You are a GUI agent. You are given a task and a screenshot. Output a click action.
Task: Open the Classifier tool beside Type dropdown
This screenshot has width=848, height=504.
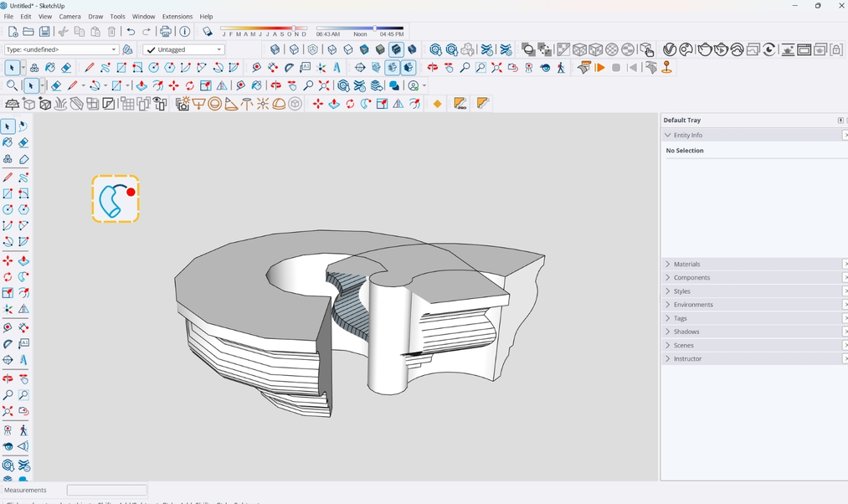tap(127, 49)
